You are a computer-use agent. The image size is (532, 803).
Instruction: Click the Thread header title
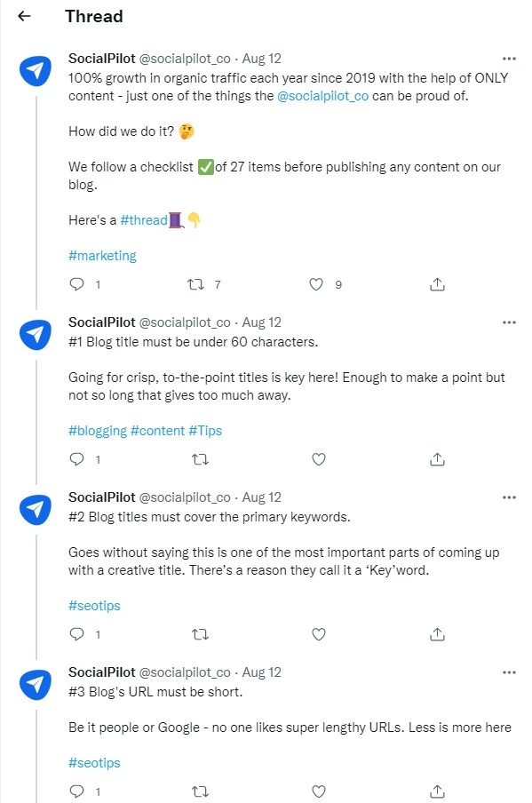93,16
